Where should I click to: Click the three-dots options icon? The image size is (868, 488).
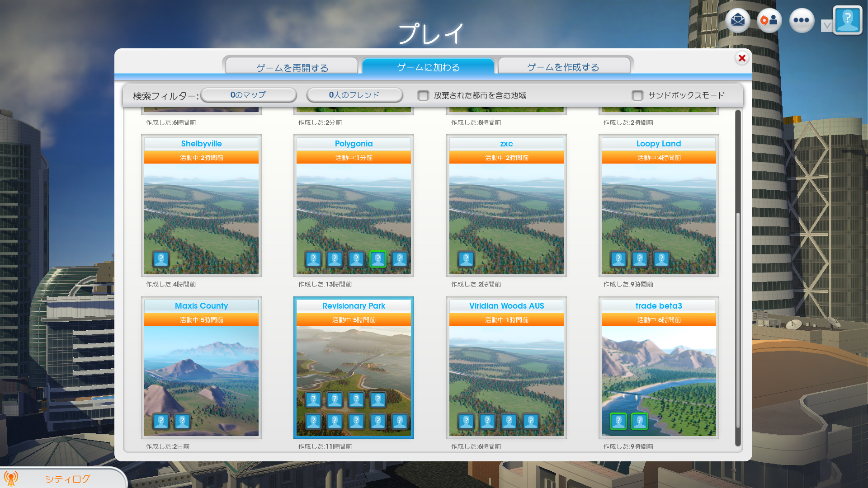801,20
